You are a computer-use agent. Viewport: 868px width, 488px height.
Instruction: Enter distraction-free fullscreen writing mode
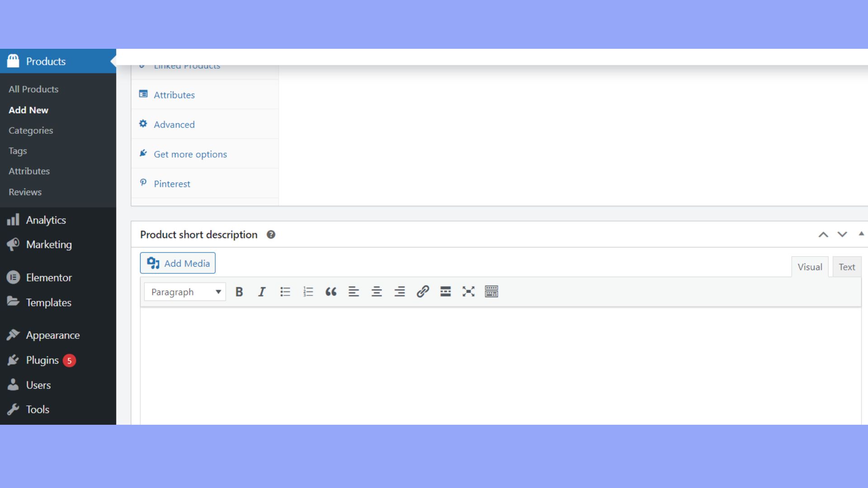click(468, 291)
